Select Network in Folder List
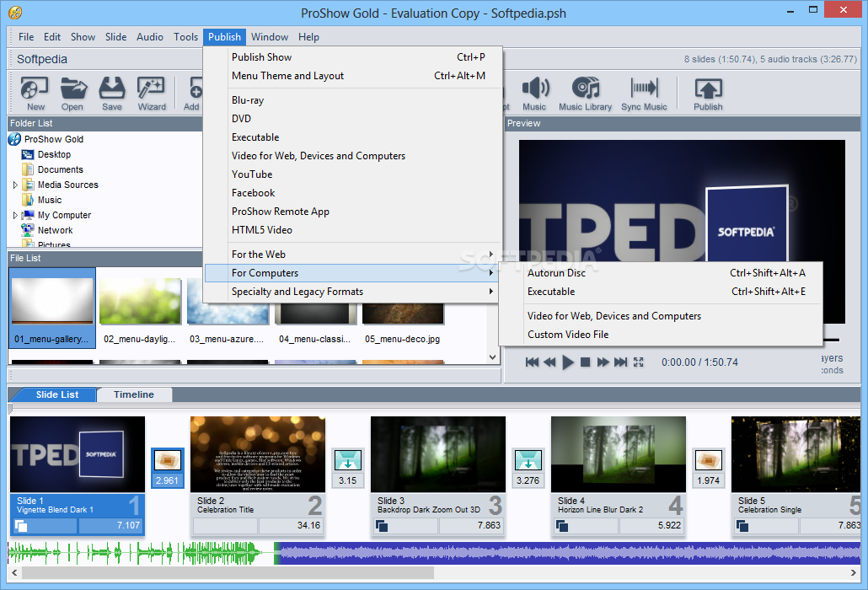This screenshot has width=868, height=590. coord(55,230)
